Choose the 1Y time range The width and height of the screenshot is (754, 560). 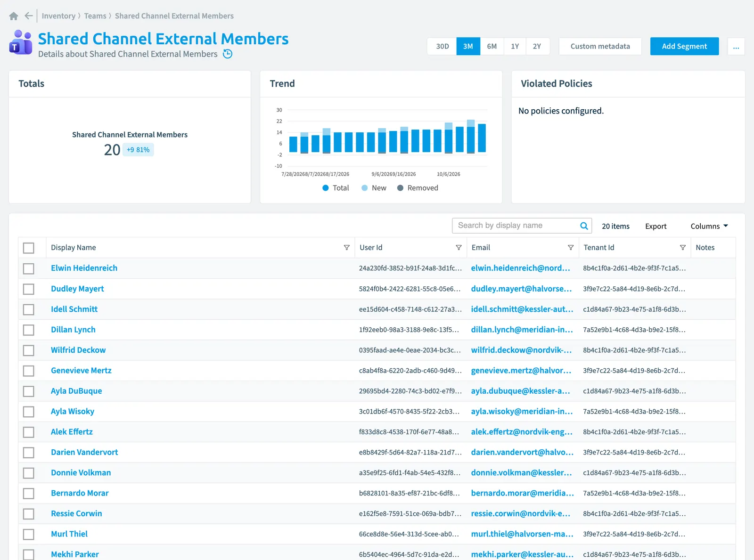[x=515, y=47]
